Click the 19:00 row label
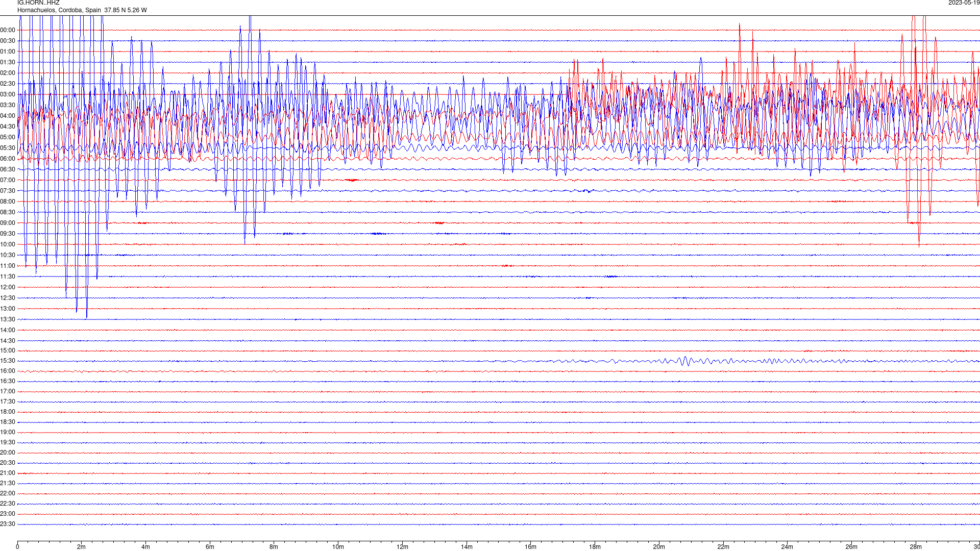The width and height of the screenshot is (980, 551). click(x=8, y=432)
